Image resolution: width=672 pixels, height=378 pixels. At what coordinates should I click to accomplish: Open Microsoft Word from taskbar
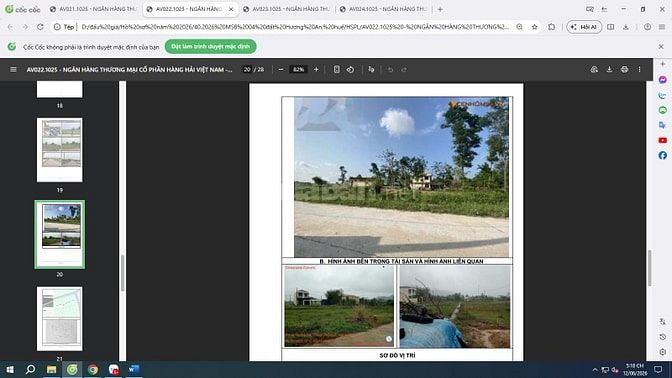click(134, 369)
